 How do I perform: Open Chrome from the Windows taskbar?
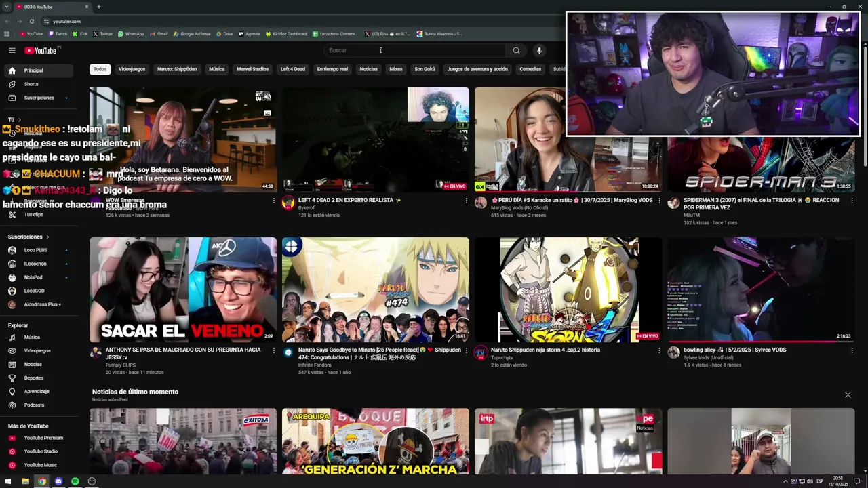click(x=42, y=481)
